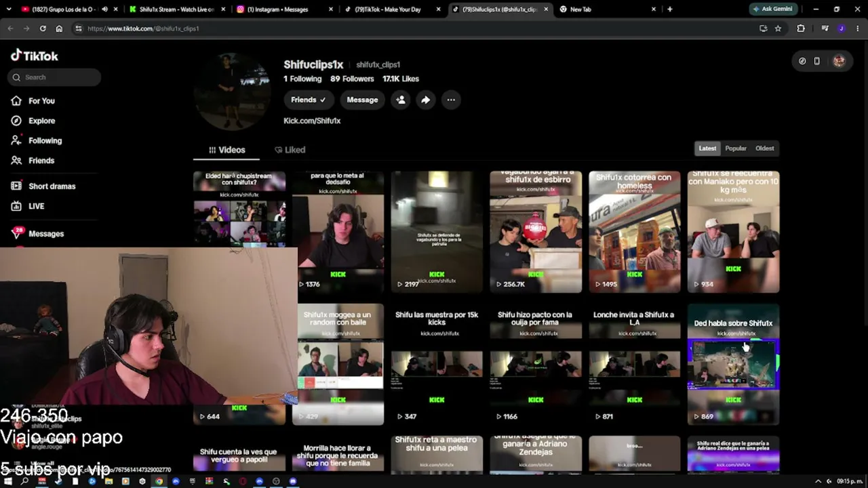Open a new browser tab
Viewport: 868px width, 488px height.
pyautogui.click(x=670, y=9)
